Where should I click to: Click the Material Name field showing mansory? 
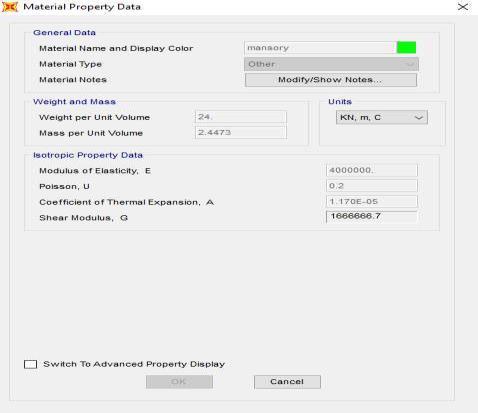[x=319, y=48]
